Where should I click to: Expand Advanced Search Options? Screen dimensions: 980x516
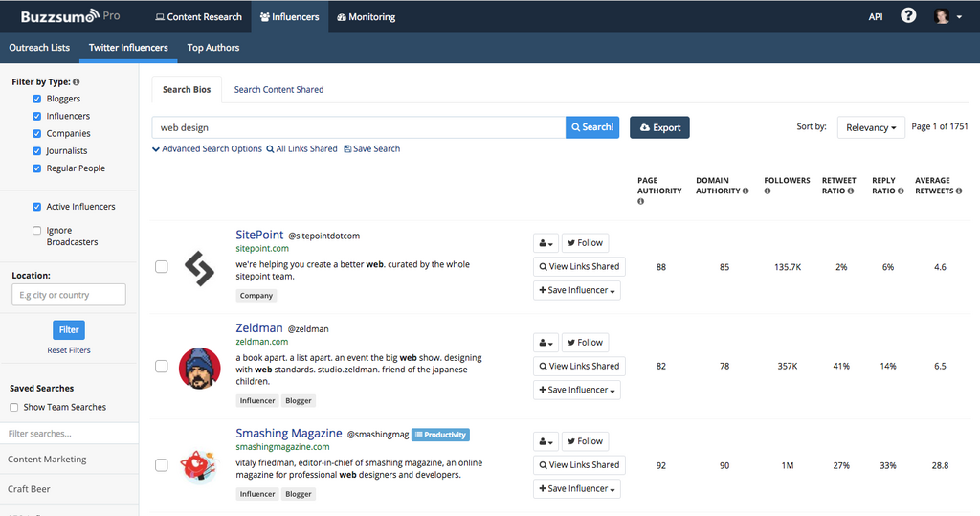(x=207, y=149)
